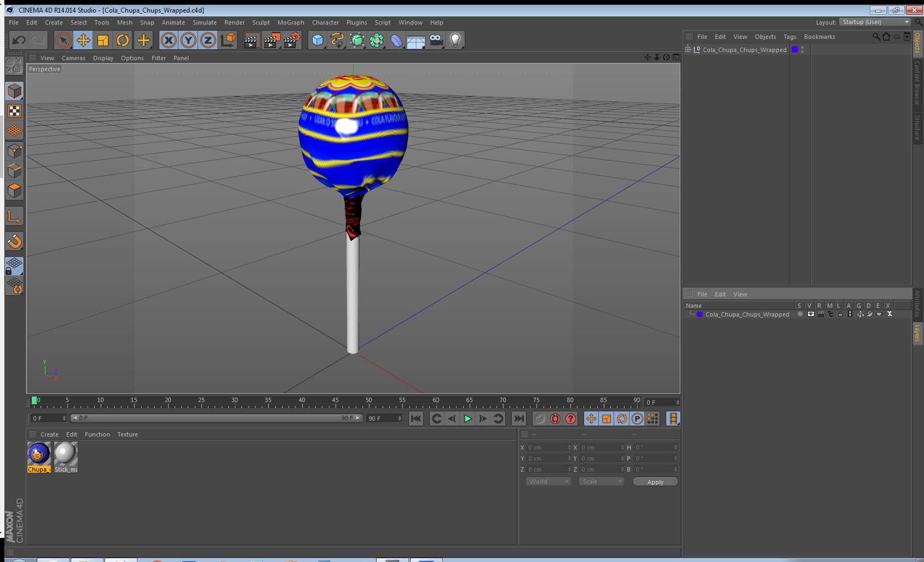The image size is (924, 562).
Task: Open the Bookmarks menu in object manager
Action: pyautogui.click(x=819, y=37)
